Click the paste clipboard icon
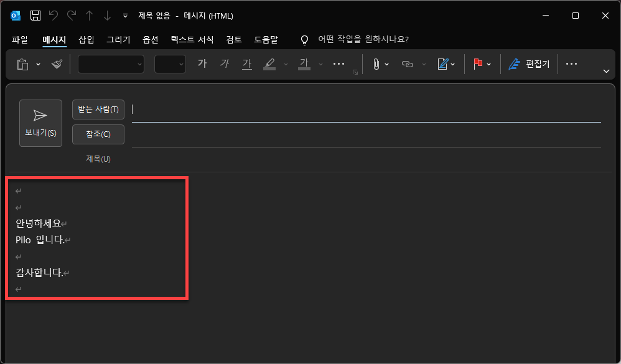Image resolution: width=621 pixels, height=364 pixels. click(x=22, y=64)
